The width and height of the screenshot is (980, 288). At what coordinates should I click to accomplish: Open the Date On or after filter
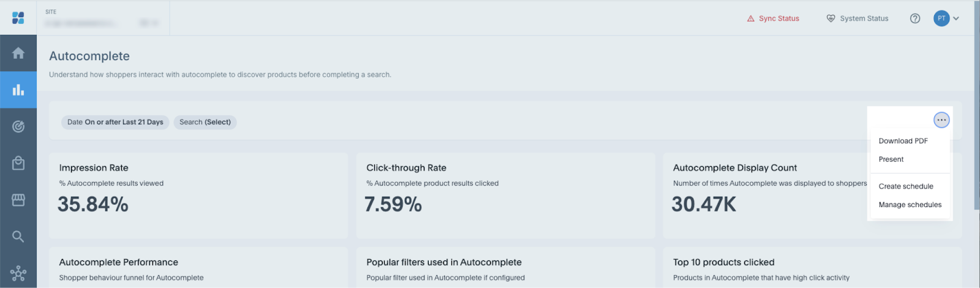115,122
